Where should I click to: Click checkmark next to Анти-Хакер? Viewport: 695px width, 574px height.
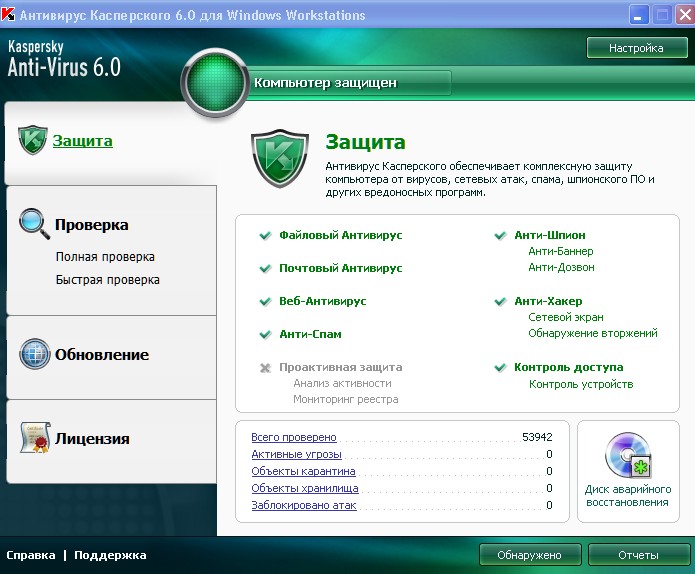point(500,302)
